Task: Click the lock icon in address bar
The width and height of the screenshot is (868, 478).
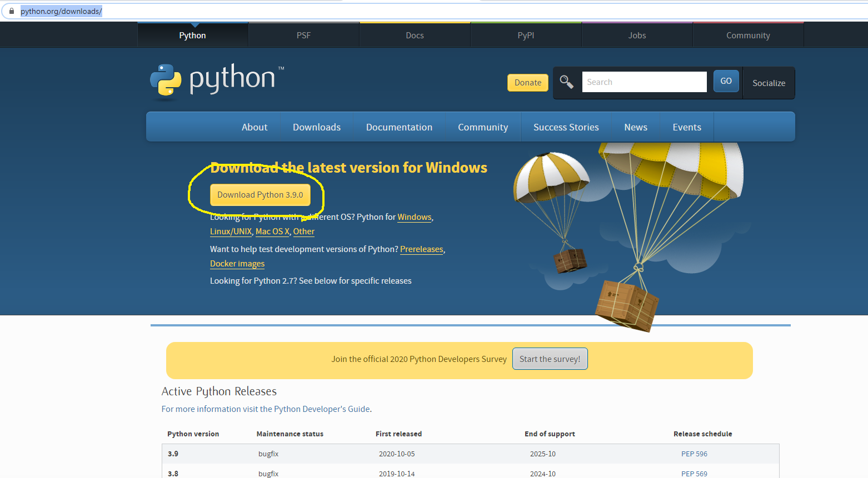Action: tap(12, 11)
